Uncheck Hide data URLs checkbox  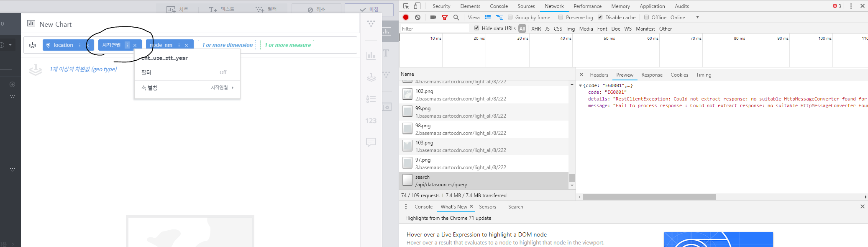(477, 28)
